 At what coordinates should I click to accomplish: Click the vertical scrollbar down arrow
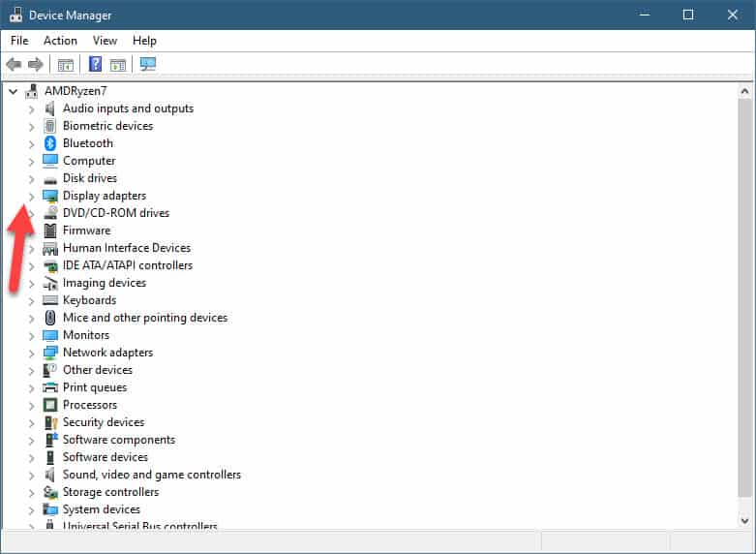coord(744,520)
